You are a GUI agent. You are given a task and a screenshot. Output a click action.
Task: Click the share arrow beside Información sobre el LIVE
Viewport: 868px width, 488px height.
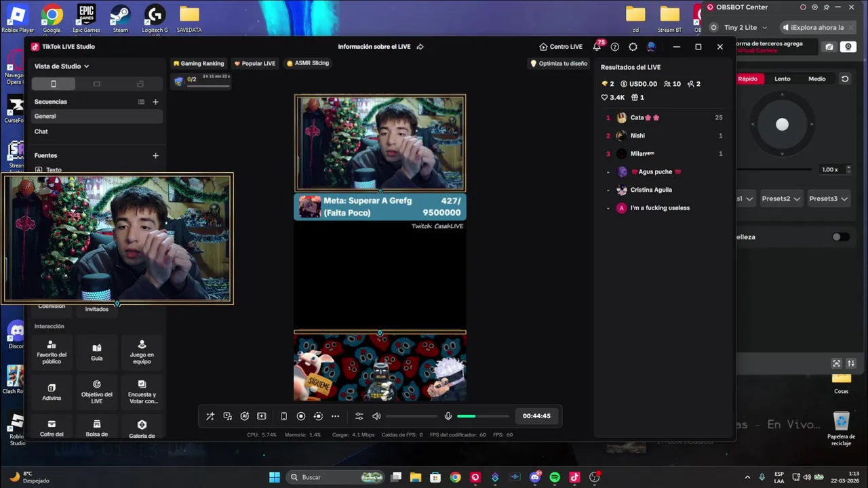pos(420,47)
